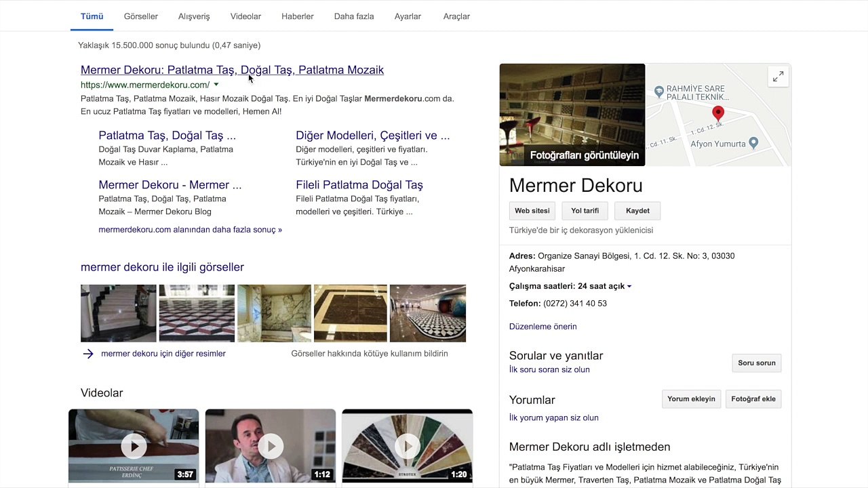Switch to the Videolar tab
The height and width of the screenshot is (488, 868).
point(245,16)
